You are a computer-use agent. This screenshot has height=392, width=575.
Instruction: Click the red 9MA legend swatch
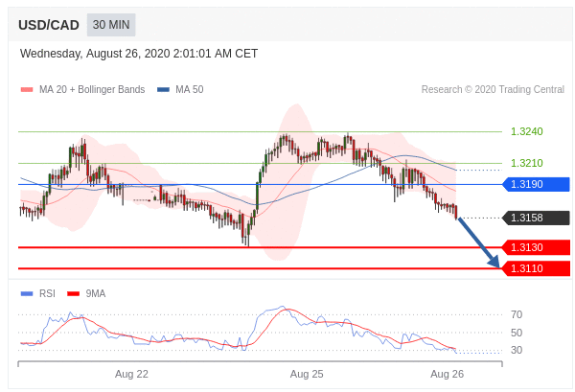click(x=74, y=293)
